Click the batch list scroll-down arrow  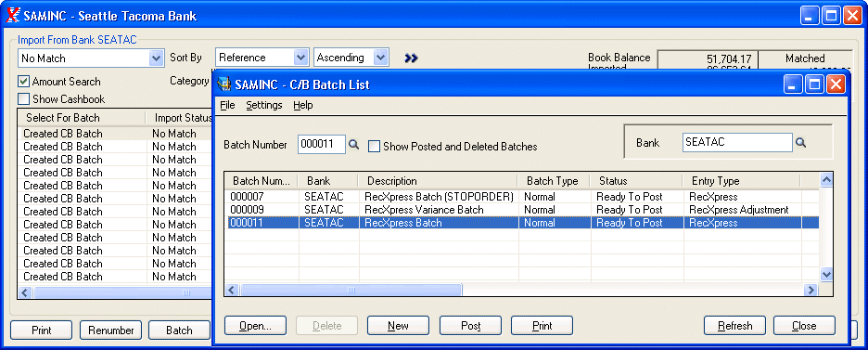click(826, 274)
